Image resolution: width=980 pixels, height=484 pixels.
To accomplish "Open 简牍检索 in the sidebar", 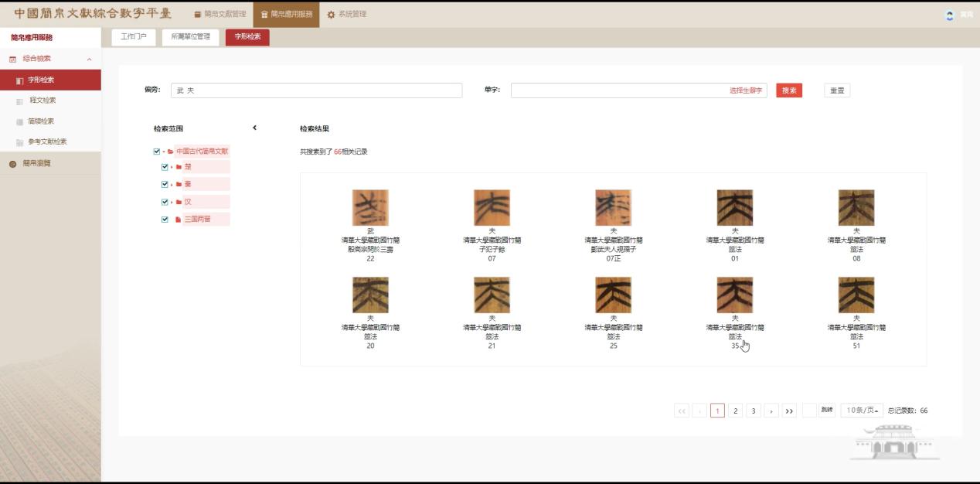I will 41,121.
